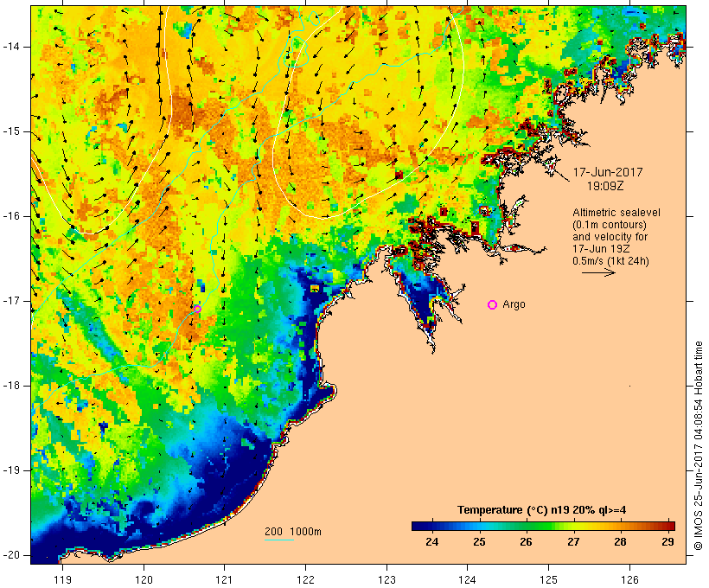
Task: Click the -19 latitude axis label
Action: click(11, 470)
